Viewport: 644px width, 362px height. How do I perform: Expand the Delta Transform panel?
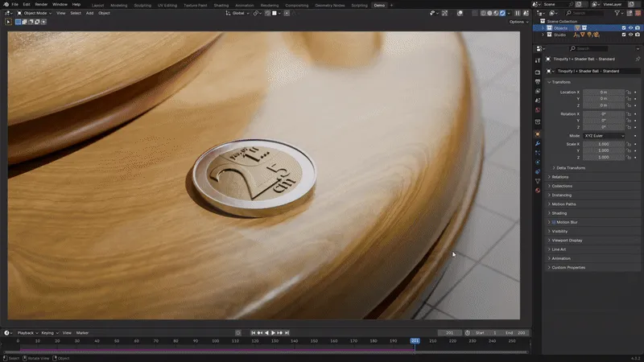(x=569, y=168)
